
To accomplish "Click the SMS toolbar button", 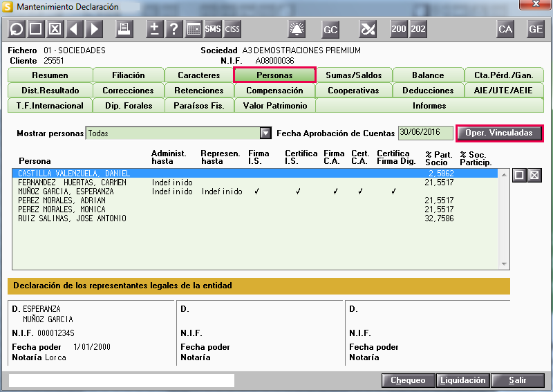I will (213, 29).
